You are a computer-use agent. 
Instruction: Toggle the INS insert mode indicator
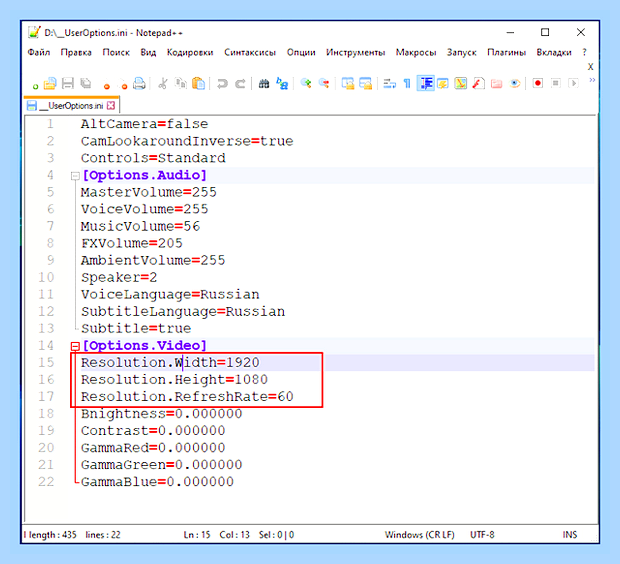(x=569, y=535)
